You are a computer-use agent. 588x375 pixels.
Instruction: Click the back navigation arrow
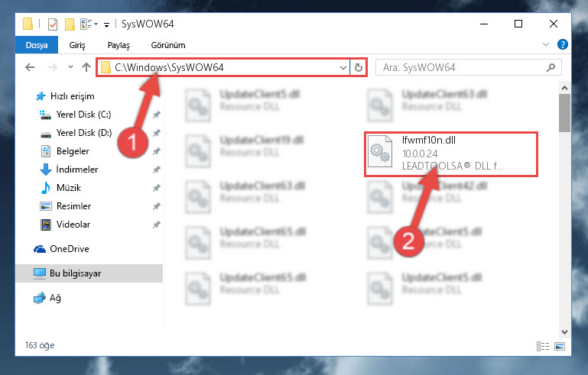(x=30, y=67)
